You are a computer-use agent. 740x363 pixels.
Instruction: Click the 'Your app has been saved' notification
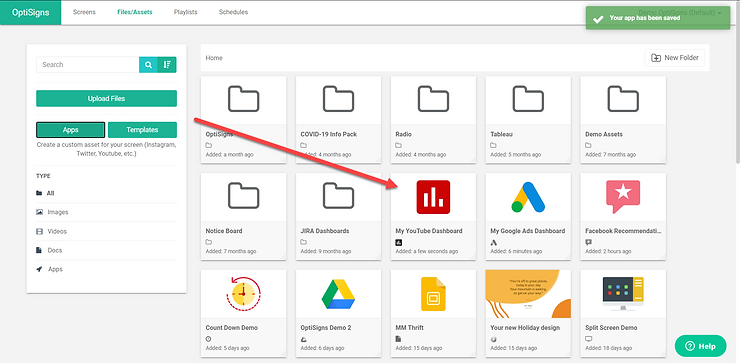(658, 18)
